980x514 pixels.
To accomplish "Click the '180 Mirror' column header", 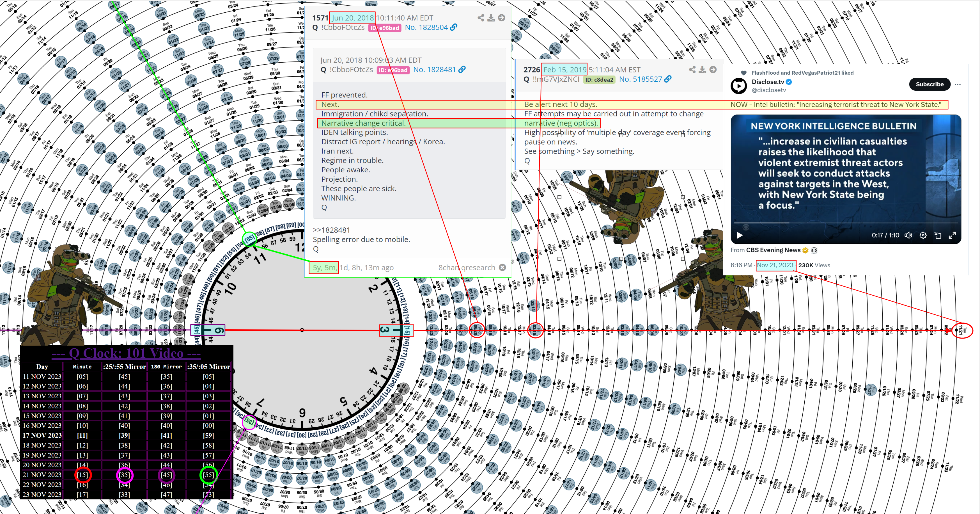I will pos(166,367).
